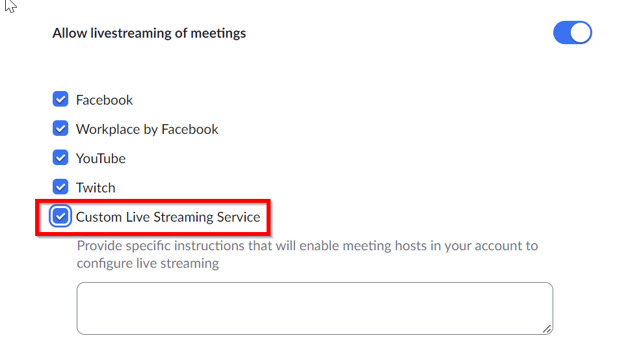Uncheck the Workplace by Facebook checkbox
641x364 pixels.
[x=60, y=129]
